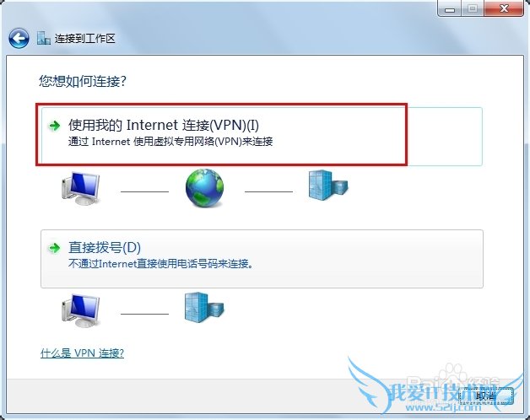Click the computer icon in the VPN diagram
The image size is (530, 420).
click(x=81, y=188)
